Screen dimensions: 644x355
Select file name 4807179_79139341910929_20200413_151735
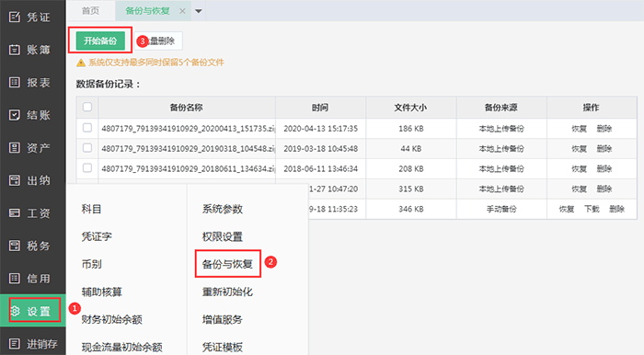click(188, 129)
